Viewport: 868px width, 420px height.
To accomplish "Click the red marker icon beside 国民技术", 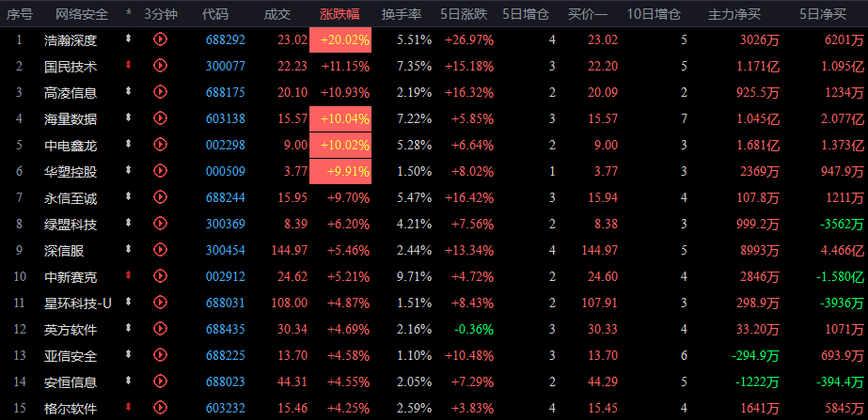I will click(x=129, y=65).
